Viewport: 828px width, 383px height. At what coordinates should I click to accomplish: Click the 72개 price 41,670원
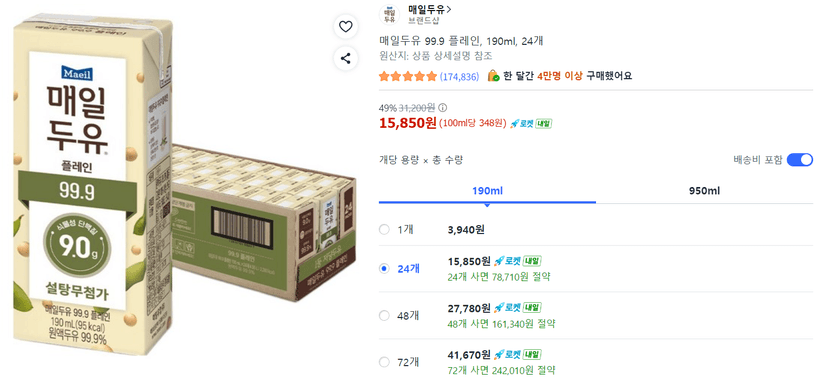[469, 354]
